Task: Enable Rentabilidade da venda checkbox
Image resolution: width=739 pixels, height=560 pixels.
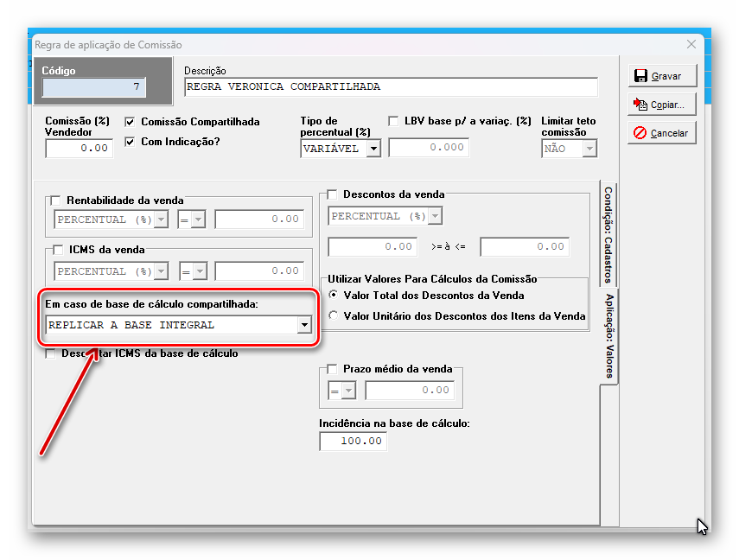Action: tap(56, 200)
